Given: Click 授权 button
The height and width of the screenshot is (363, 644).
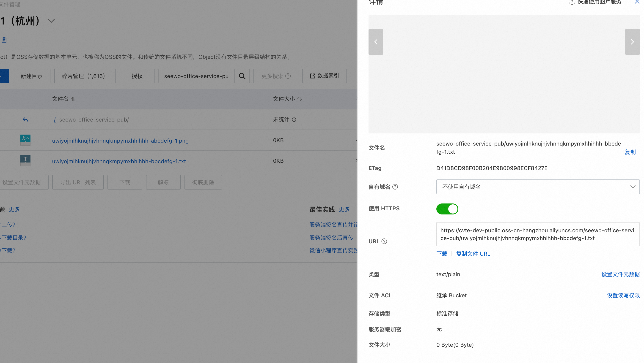Looking at the screenshot, I should pos(137,76).
